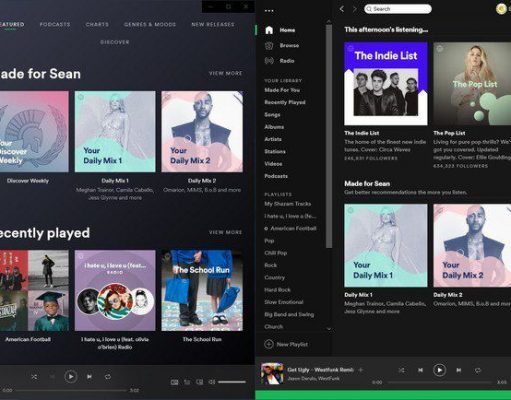This screenshot has width=511, height=400.
Task: Open Daily Mix 2 cover in right window
Action: tap(472, 246)
